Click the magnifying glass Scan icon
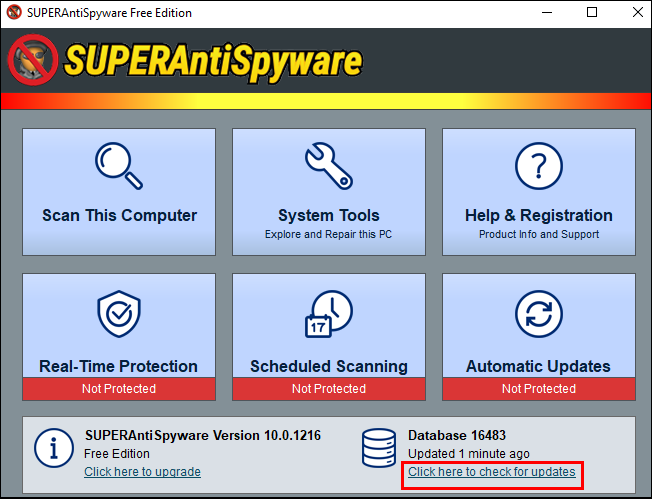Viewport: 652px width, 499px height. [x=119, y=166]
